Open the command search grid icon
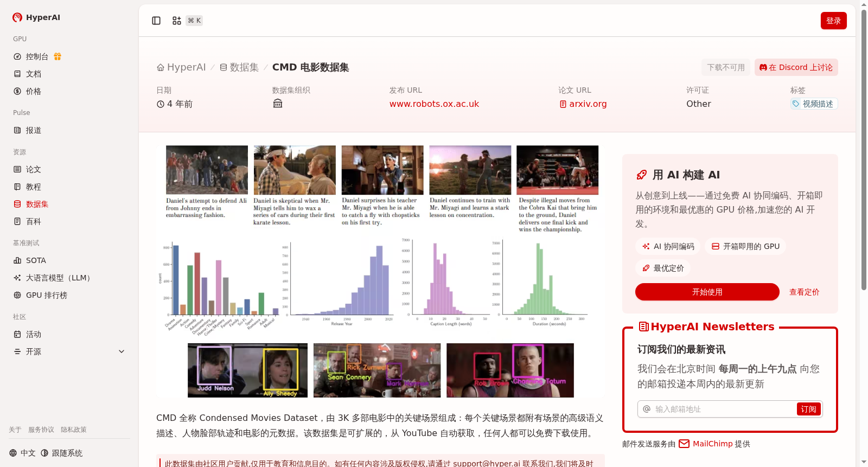The image size is (868, 467). (177, 21)
